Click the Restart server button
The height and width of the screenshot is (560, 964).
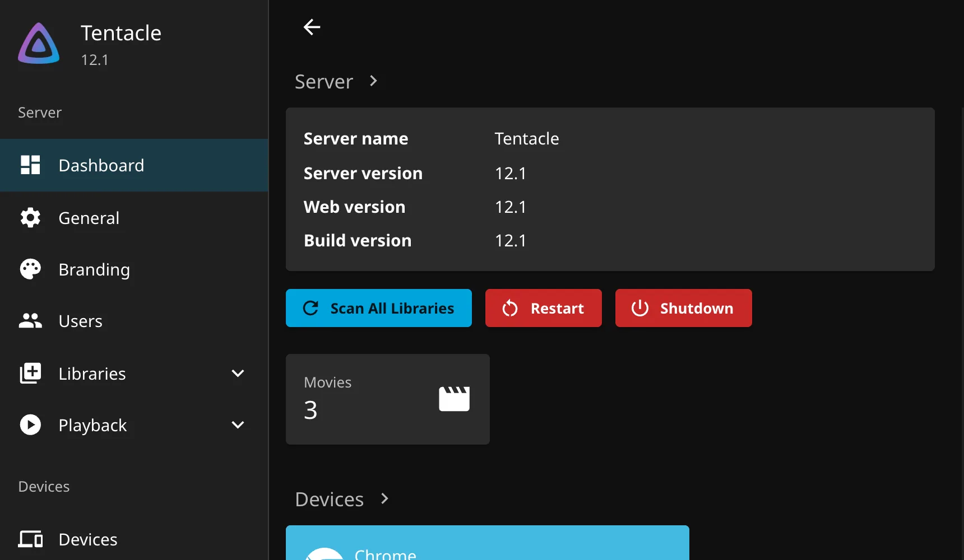(x=544, y=308)
